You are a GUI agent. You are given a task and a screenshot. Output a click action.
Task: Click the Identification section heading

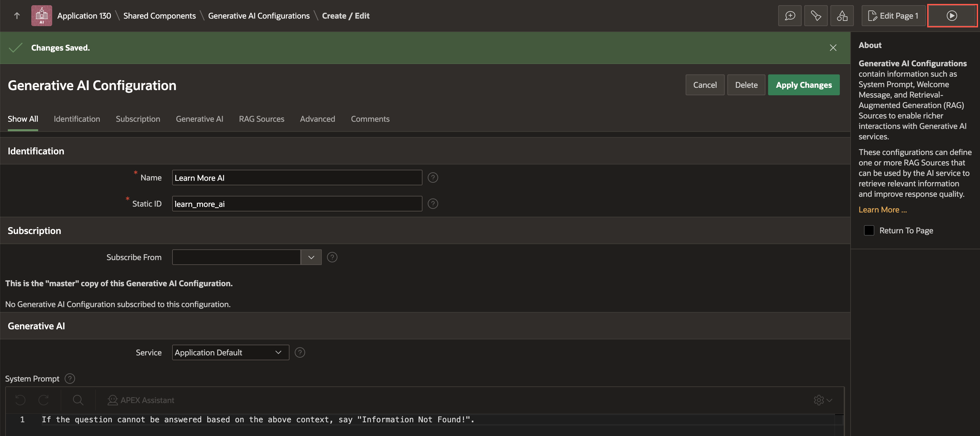pyautogui.click(x=36, y=151)
